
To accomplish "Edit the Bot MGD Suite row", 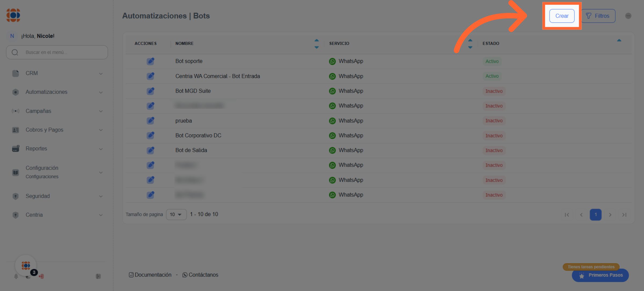I will tap(151, 91).
